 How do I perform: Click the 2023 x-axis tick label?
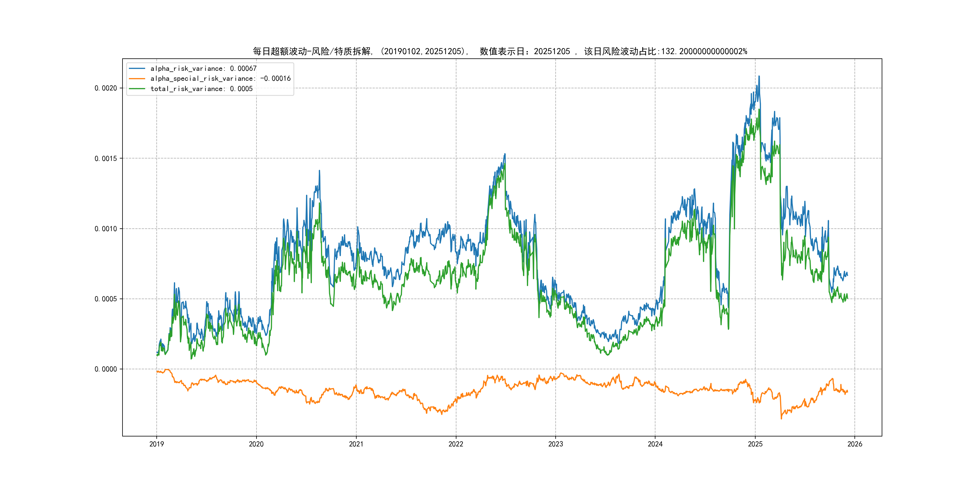pos(555,444)
